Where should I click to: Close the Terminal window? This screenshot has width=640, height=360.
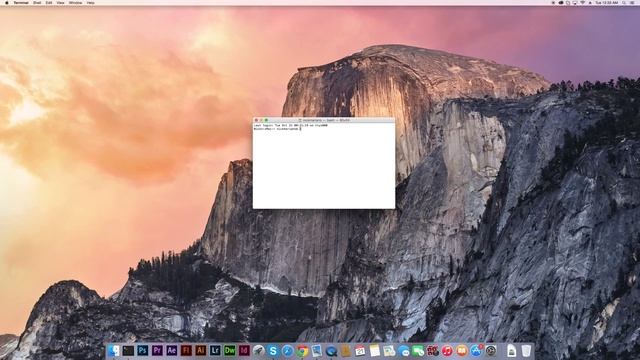(x=256, y=120)
